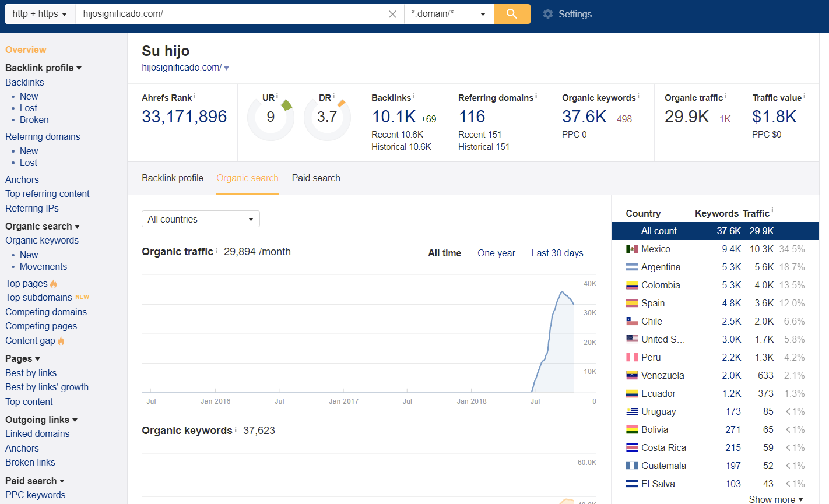The width and height of the screenshot is (829, 504).
Task: Click the UR gauge showing 9
Action: coord(271,117)
